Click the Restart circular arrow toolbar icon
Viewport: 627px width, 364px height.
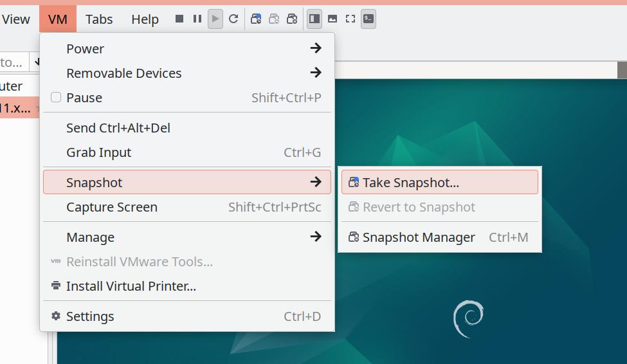coord(233,19)
